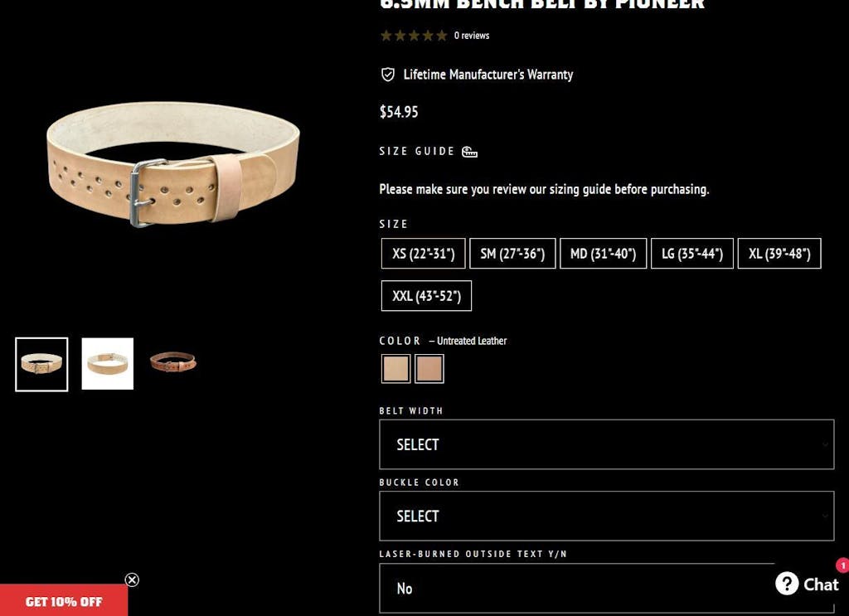Screen dimensions: 849x616
Task: Open the Buckle Color select menu
Action: point(606,516)
